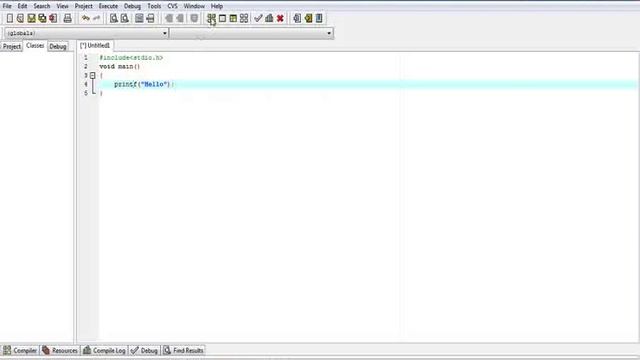Click the printf("Hello") statement
Viewport: 640px width, 360px height.
click(144, 84)
